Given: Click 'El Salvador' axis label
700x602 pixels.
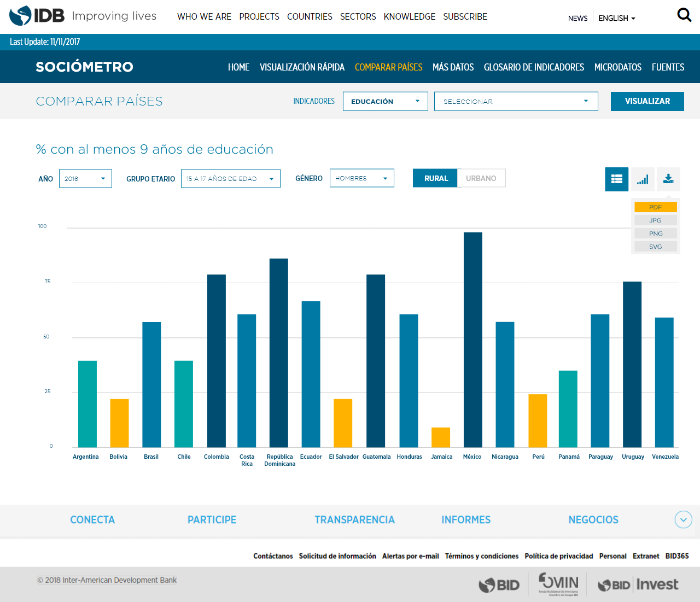Looking at the screenshot, I should click(x=344, y=457).
